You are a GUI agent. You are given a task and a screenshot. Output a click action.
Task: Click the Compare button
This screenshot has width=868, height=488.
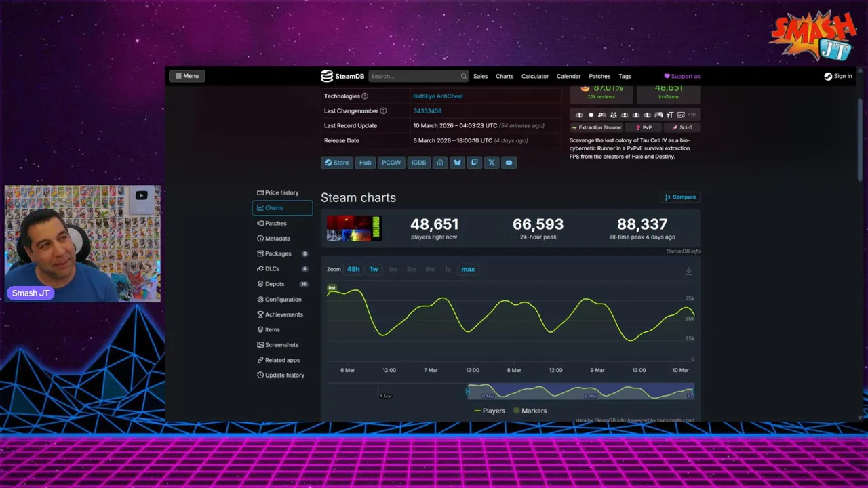pos(680,197)
